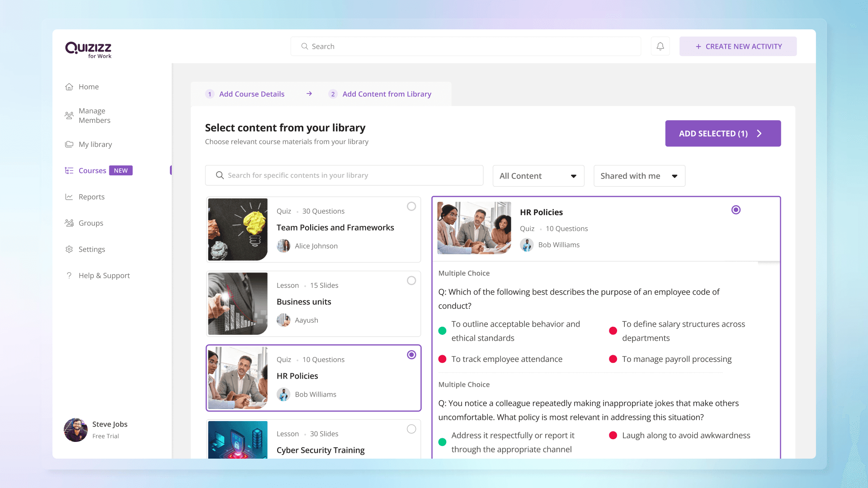Deselect HR Policies radio in preview panel

coord(736,210)
